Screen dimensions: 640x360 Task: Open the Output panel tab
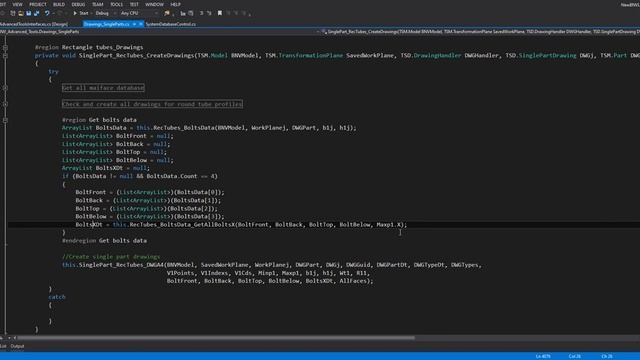click(17, 346)
